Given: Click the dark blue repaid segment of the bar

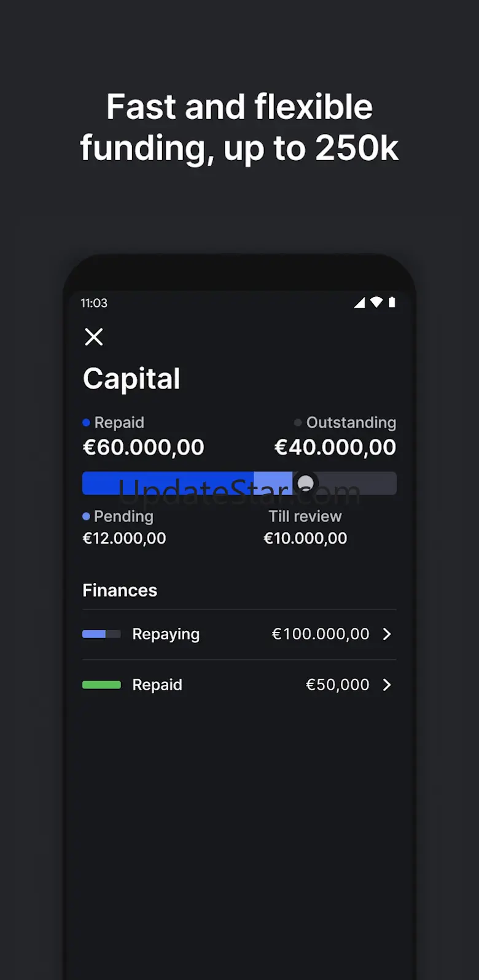Looking at the screenshot, I should (167, 484).
